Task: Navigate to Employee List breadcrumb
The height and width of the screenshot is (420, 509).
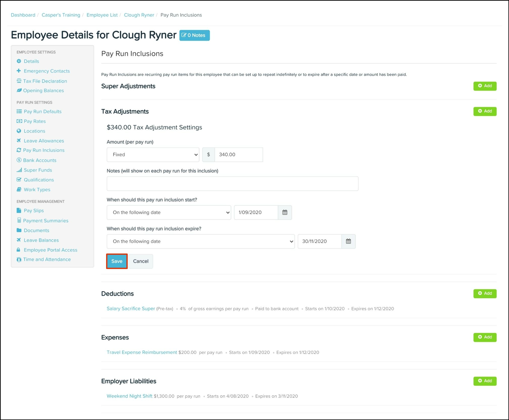Action: point(102,15)
